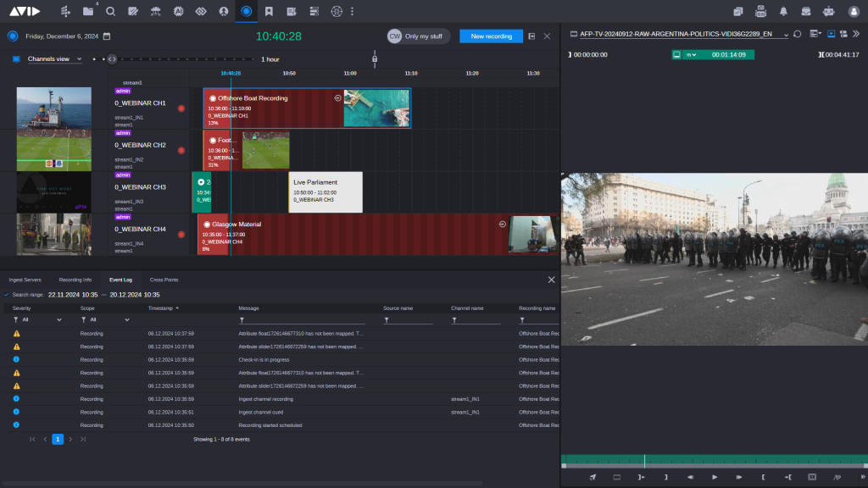Click the timeline zoom slider handle
Image resolution: width=868 pixels, height=488 pixels.
[111, 59]
